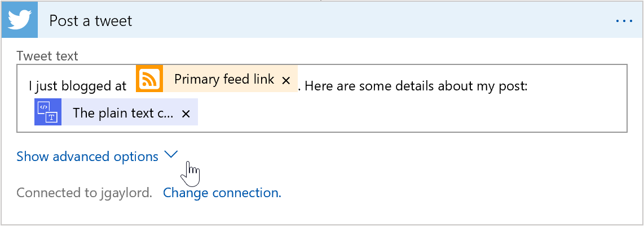Viewport: 644px width, 226px height.
Task: Remove the Primary feed link token
Action: [286, 80]
